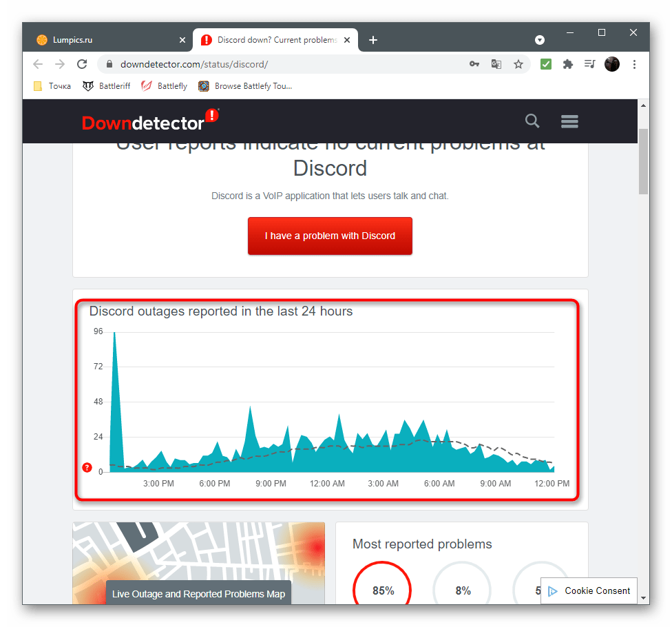Select the Discord down? Current problems tab
672x627 pixels.
coord(275,40)
